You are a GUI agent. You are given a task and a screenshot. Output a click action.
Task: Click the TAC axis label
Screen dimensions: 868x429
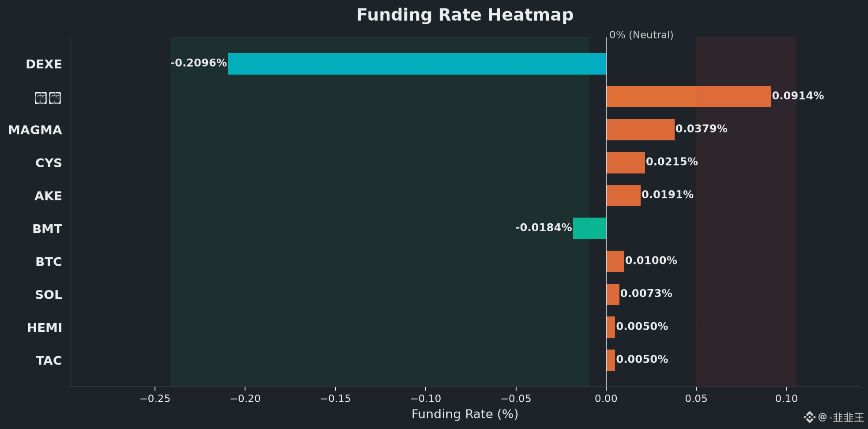[x=49, y=361]
